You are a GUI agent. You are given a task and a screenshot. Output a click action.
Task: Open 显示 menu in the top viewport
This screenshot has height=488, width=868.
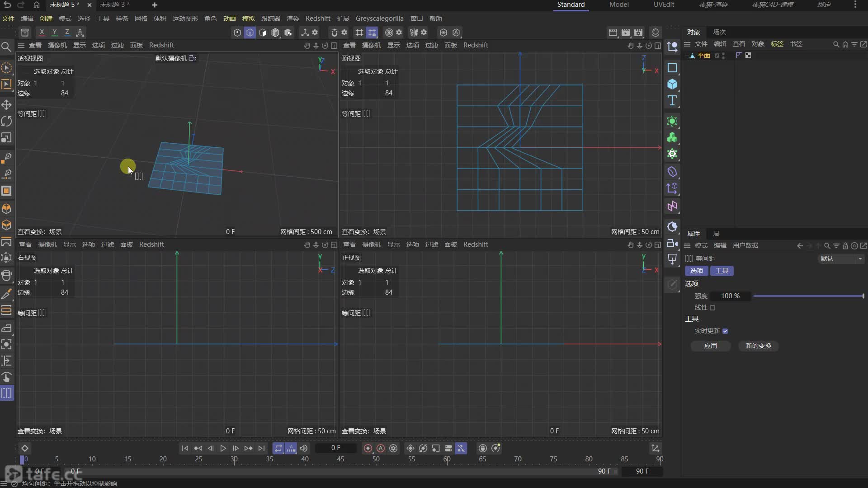click(x=394, y=45)
